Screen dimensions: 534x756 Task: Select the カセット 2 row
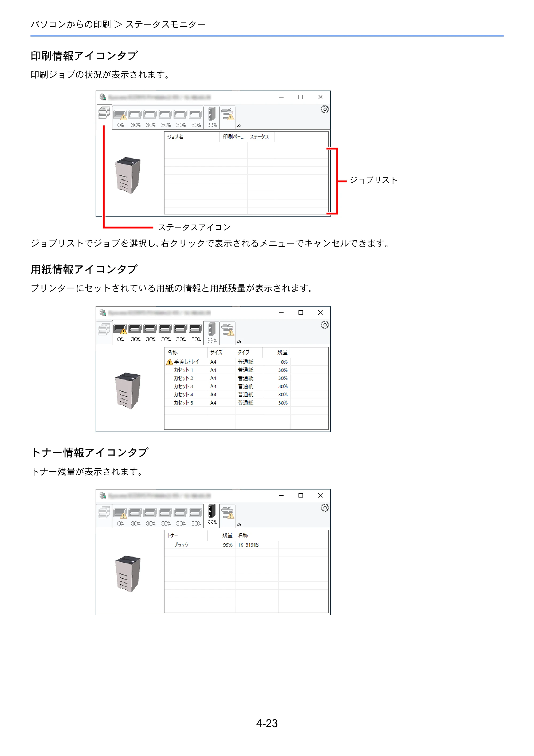coord(227,378)
